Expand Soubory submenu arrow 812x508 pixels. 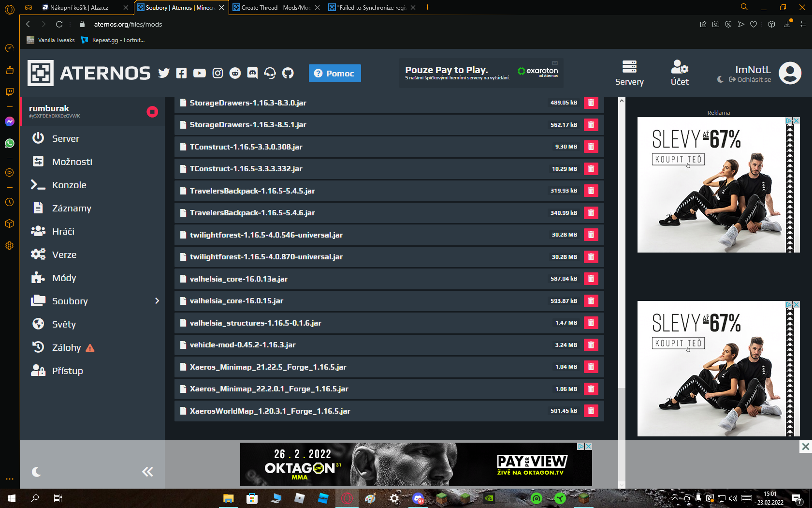tap(157, 301)
